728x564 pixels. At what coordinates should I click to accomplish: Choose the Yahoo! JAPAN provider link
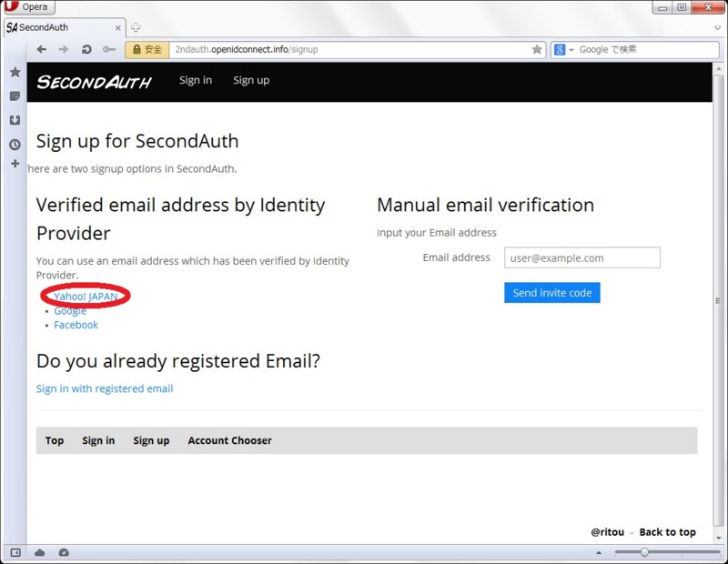point(86,297)
